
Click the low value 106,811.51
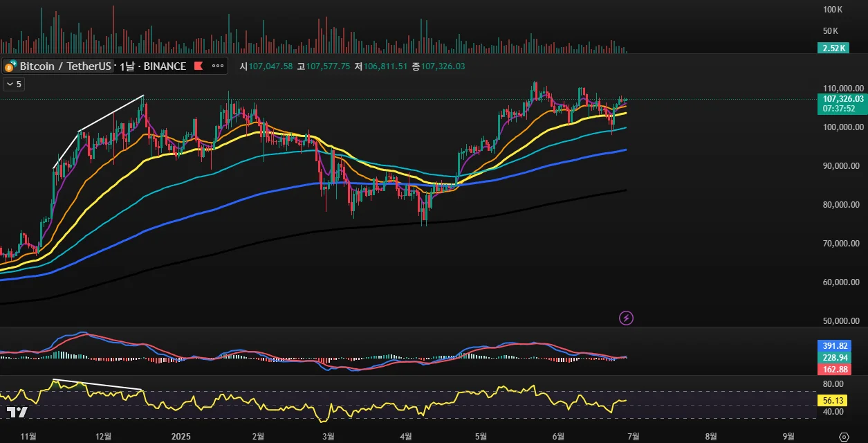pos(385,66)
